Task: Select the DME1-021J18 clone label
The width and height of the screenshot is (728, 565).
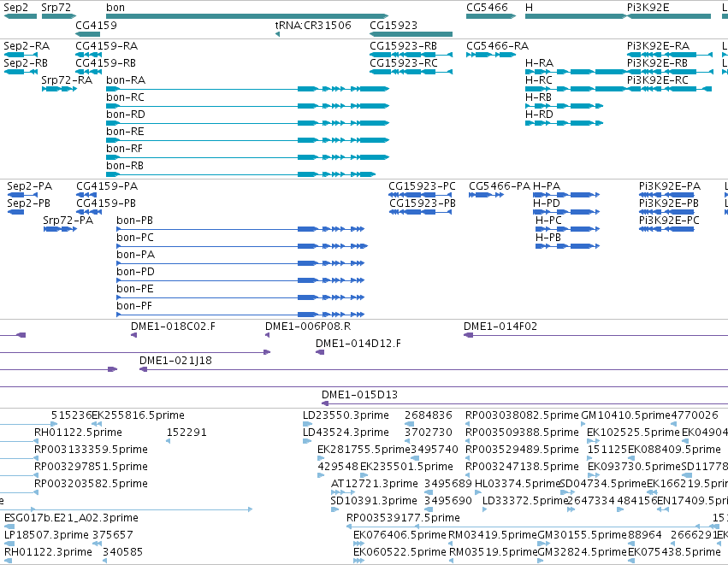Action: pos(175,361)
